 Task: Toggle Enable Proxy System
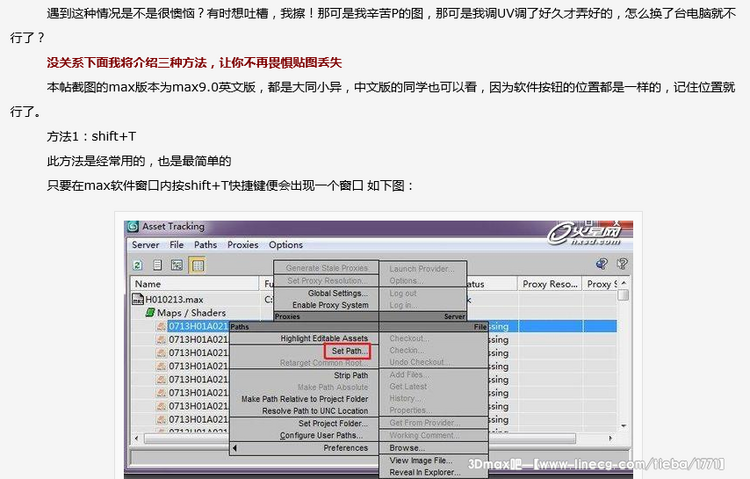(330, 305)
